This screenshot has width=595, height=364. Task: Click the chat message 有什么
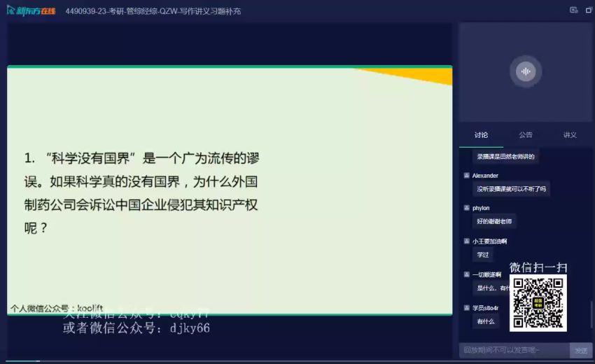pos(486,321)
